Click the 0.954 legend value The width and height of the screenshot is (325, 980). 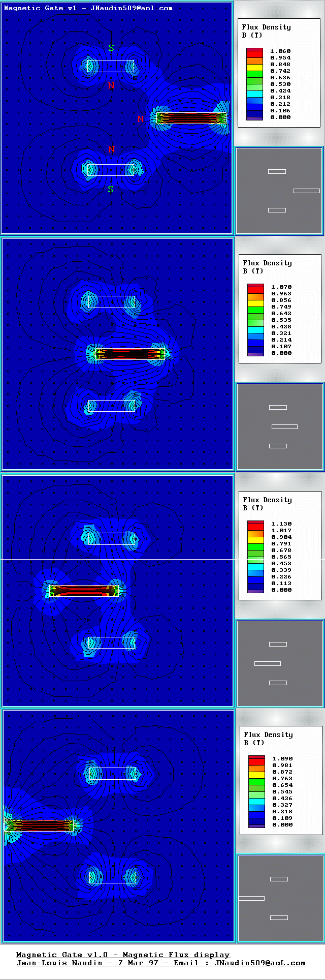[280, 58]
